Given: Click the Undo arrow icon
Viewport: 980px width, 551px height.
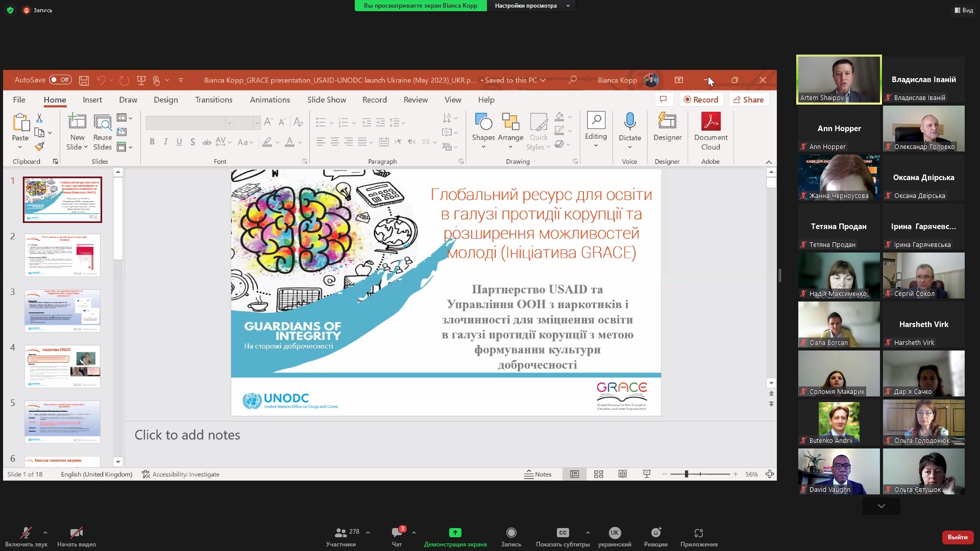Looking at the screenshot, I should [101, 80].
